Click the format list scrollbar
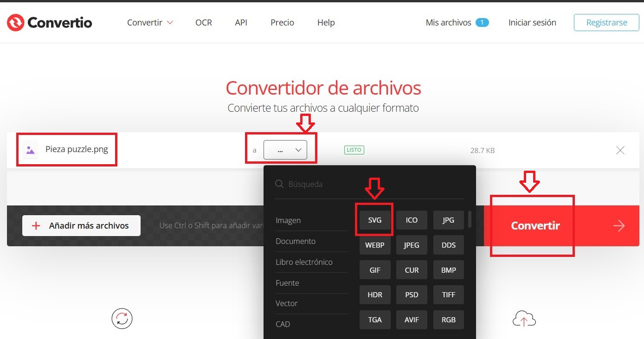This screenshot has width=644, height=339. click(x=470, y=219)
